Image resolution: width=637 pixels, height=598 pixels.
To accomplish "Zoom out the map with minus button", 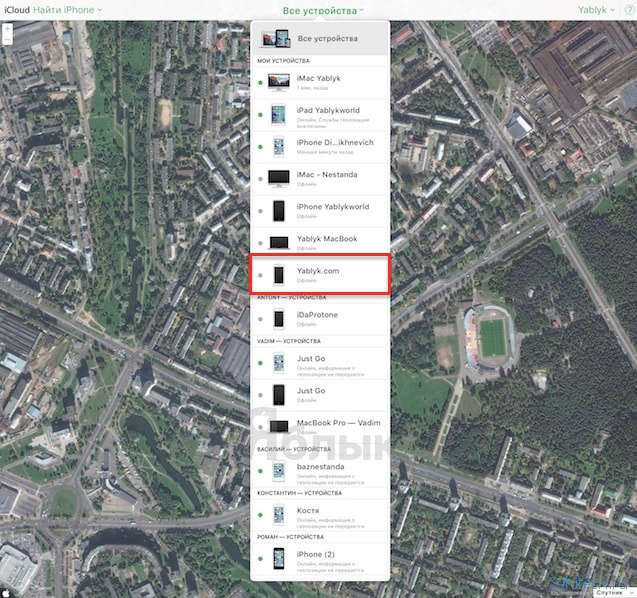I will tap(7, 39).
